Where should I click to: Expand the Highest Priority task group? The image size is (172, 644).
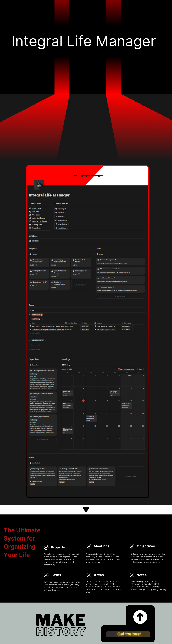coord(30,314)
